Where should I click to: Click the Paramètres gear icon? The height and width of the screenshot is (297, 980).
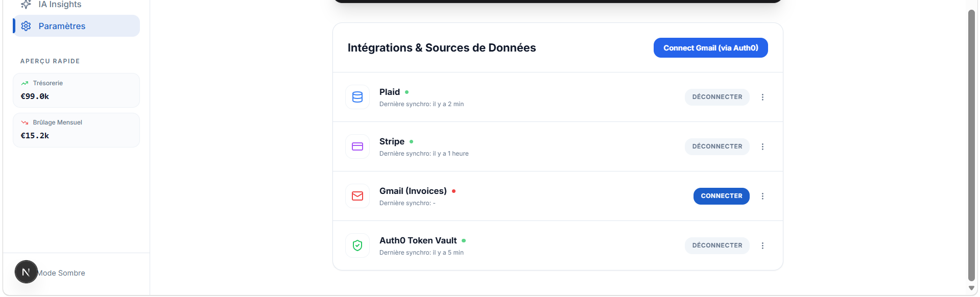click(x=26, y=26)
